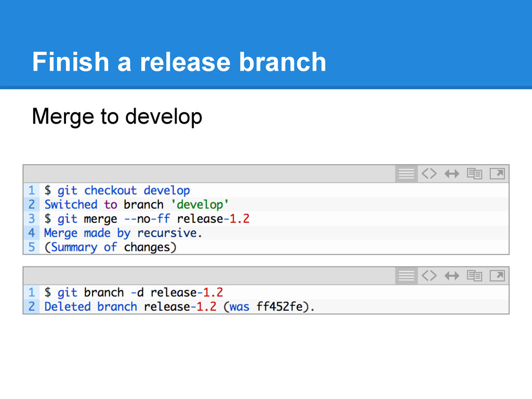
Task: Select line '(Summary of changes)'
Action: (111, 247)
